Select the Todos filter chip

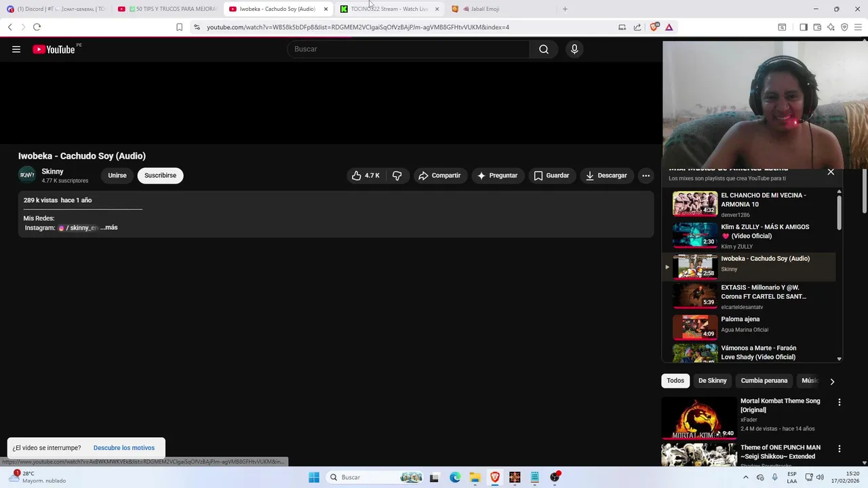[x=675, y=381]
